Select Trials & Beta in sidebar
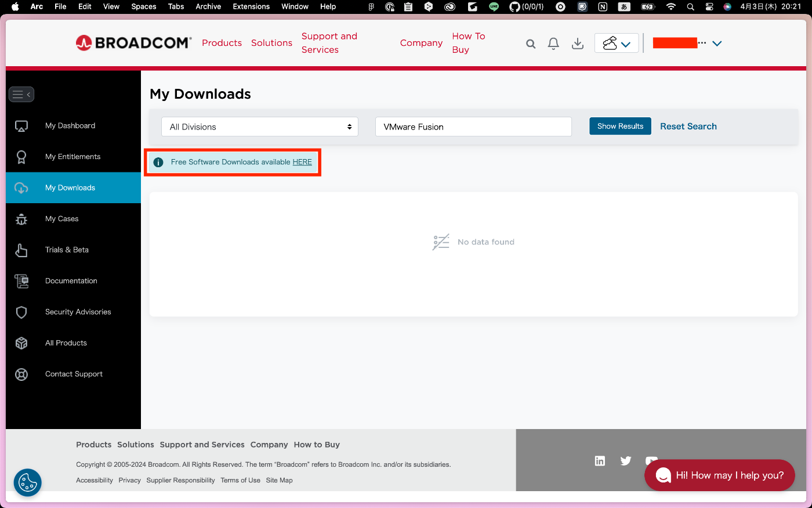Viewport: 812px width, 508px height. [x=67, y=250]
